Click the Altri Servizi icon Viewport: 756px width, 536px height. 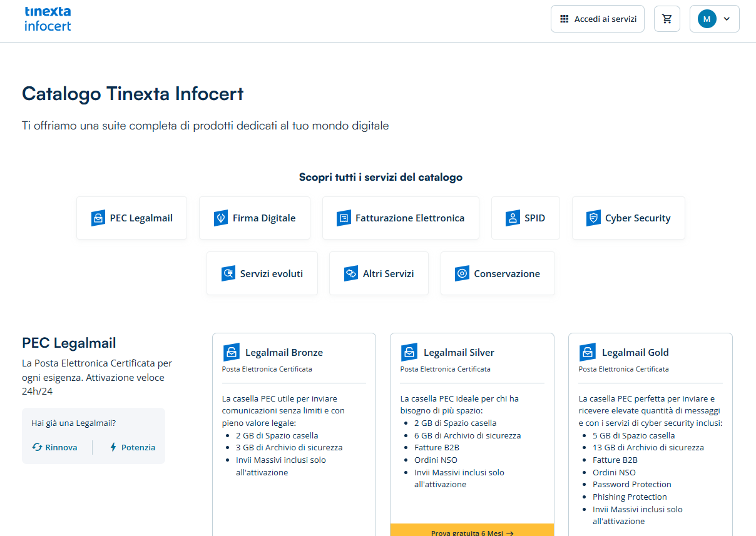tap(351, 273)
